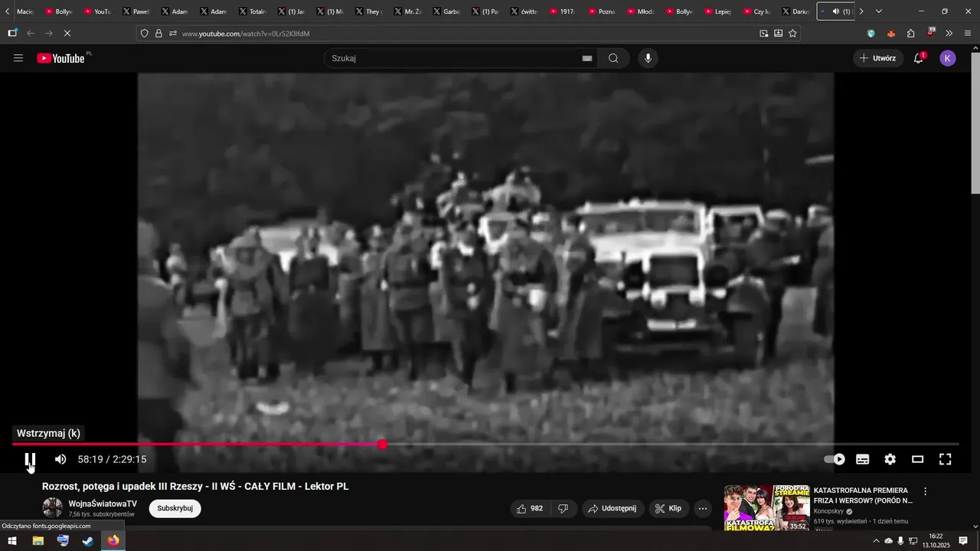Open Windows Start menu
Viewport: 980px width, 551px height.
tap(12, 541)
